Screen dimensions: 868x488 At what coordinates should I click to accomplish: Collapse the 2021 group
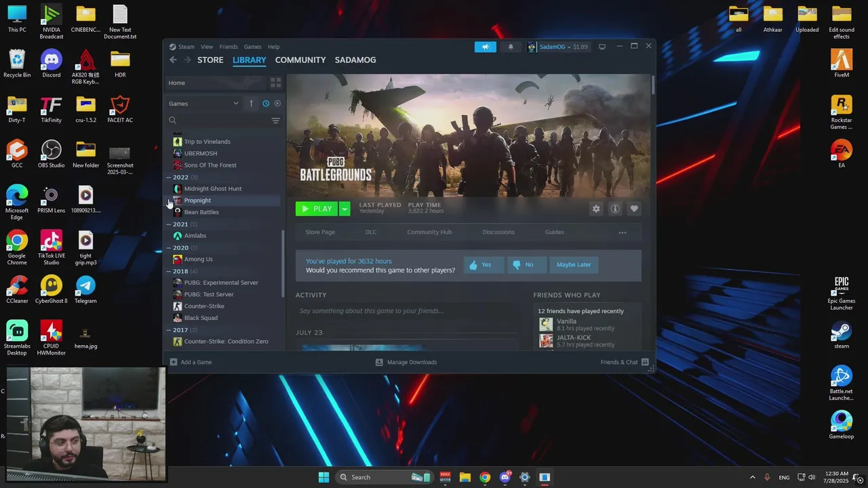(x=169, y=224)
